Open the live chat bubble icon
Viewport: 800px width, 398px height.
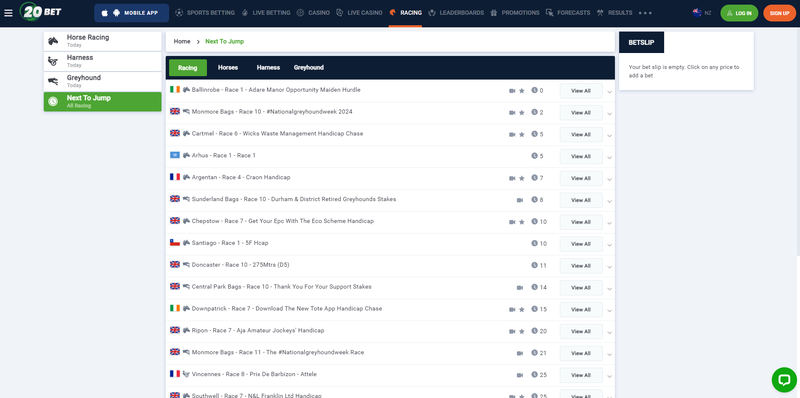coord(784,380)
